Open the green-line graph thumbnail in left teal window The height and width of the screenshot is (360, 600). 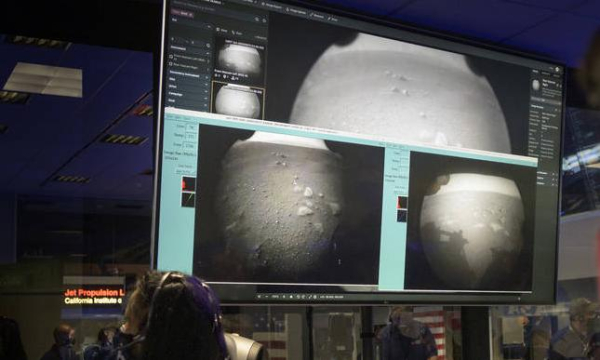tap(188, 199)
